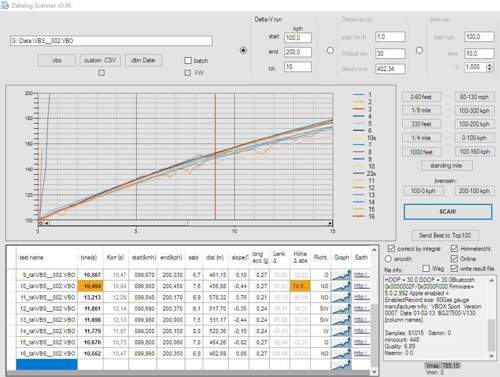
Task: Load file with the vbo button
Action: click(57, 60)
